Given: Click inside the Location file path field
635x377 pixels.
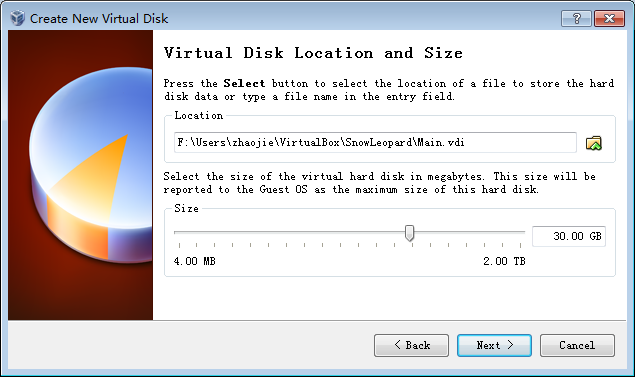Looking at the screenshot, I should (375, 143).
